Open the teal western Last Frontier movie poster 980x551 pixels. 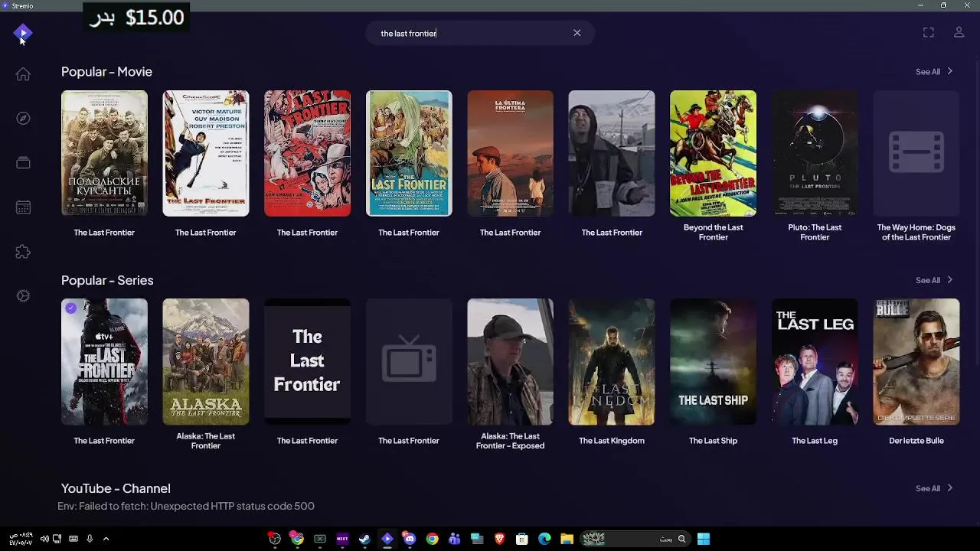pyautogui.click(x=409, y=153)
